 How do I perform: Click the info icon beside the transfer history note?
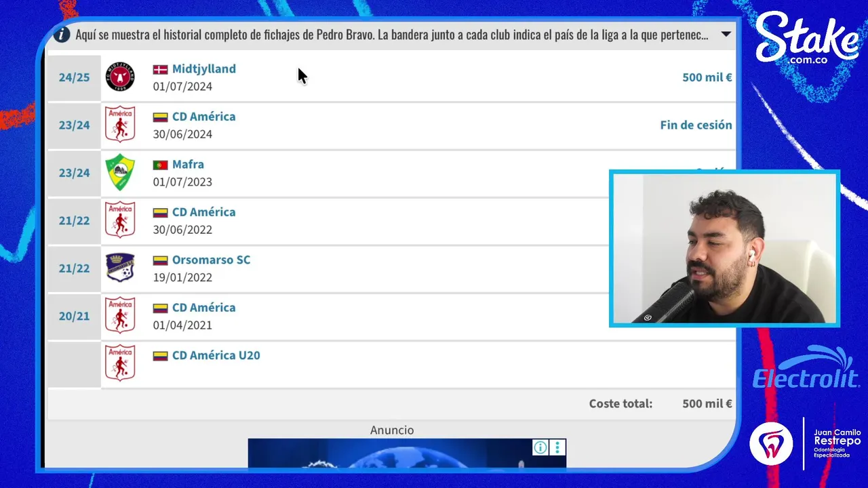(x=62, y=35)
